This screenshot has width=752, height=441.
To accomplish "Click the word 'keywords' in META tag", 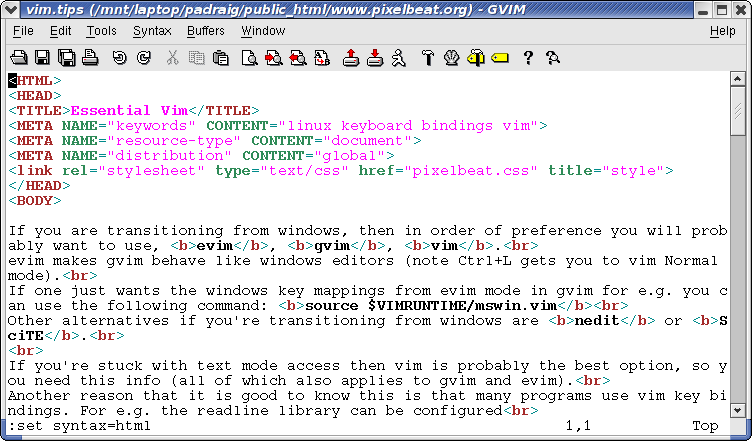I will 152,126.
